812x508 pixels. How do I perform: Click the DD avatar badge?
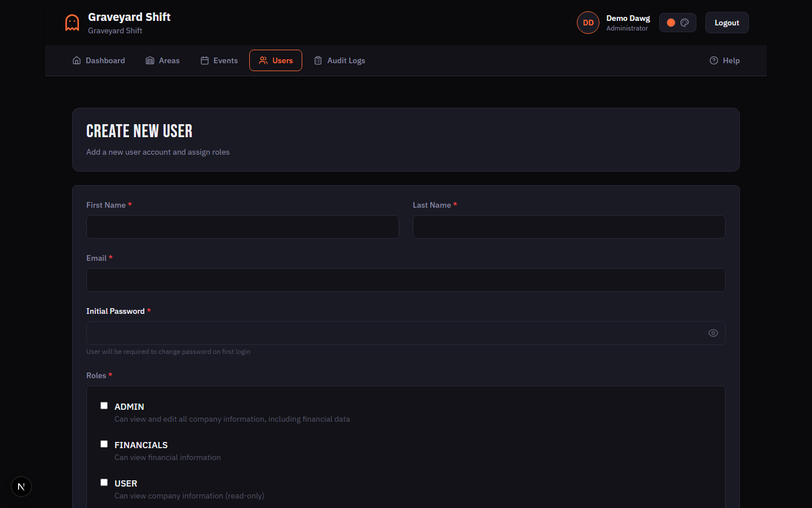tap(588, 22)
